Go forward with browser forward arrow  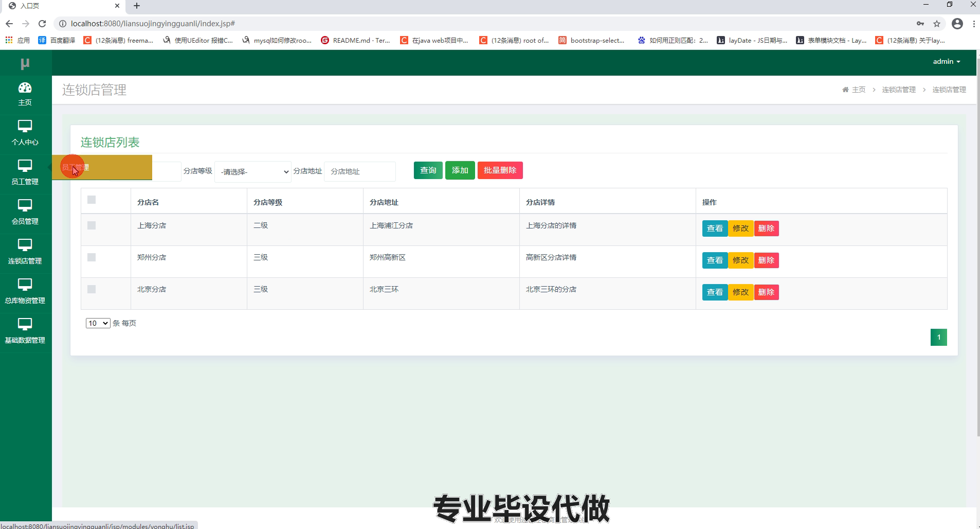click(26, 24)
